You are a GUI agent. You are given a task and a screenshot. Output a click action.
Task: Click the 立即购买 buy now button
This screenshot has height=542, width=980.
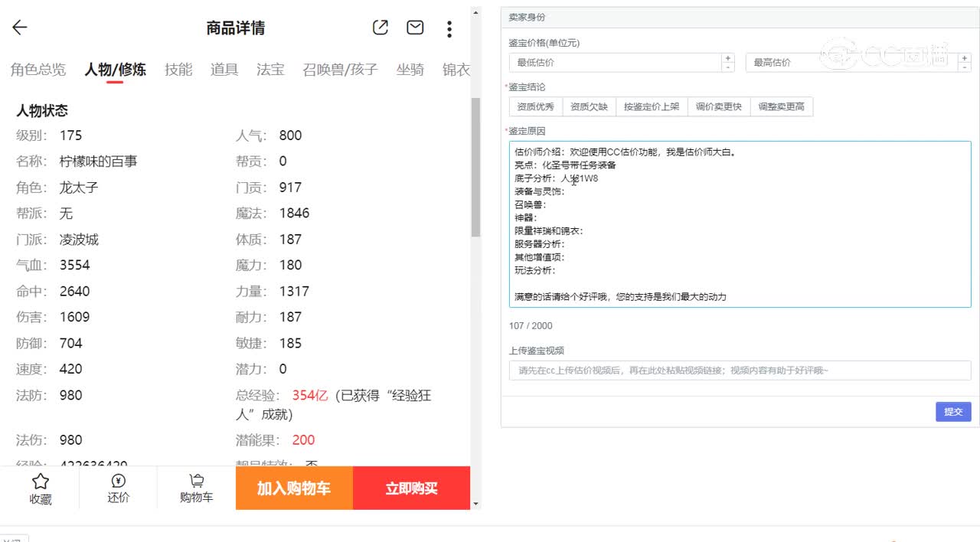(411, 488)
